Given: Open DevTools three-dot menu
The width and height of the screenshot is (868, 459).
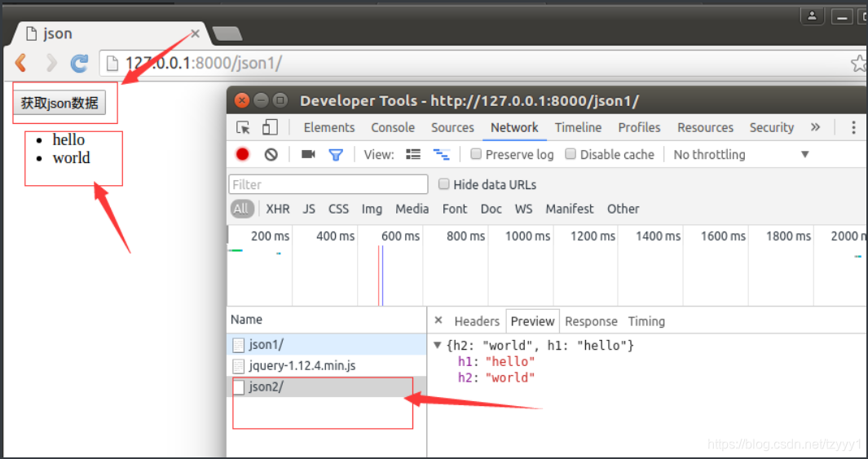Looking at the screenshot, I should coord(853,127).
